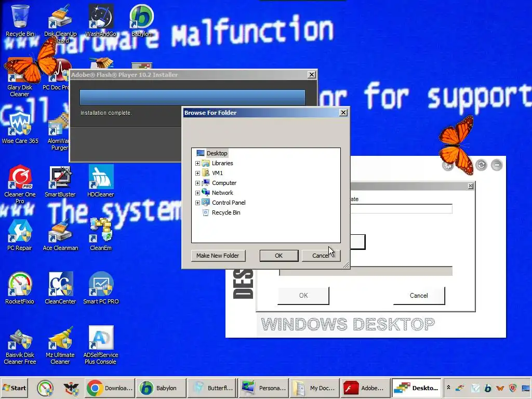The image size is (532, 399).
Task: Select the Libraries folder label in the tree
Action: [222, 163]
